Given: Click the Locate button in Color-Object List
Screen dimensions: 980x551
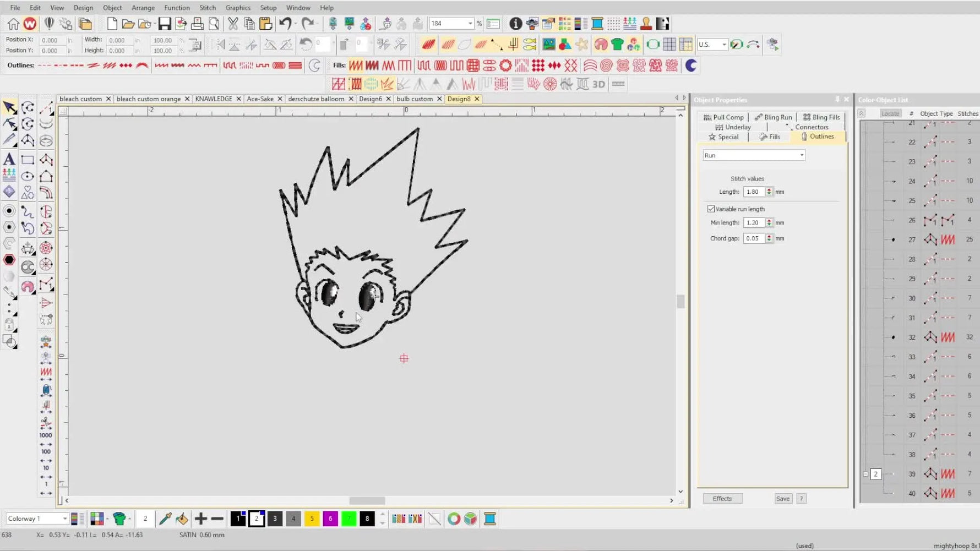Looking at the screenshot, I should pos(890,113).
